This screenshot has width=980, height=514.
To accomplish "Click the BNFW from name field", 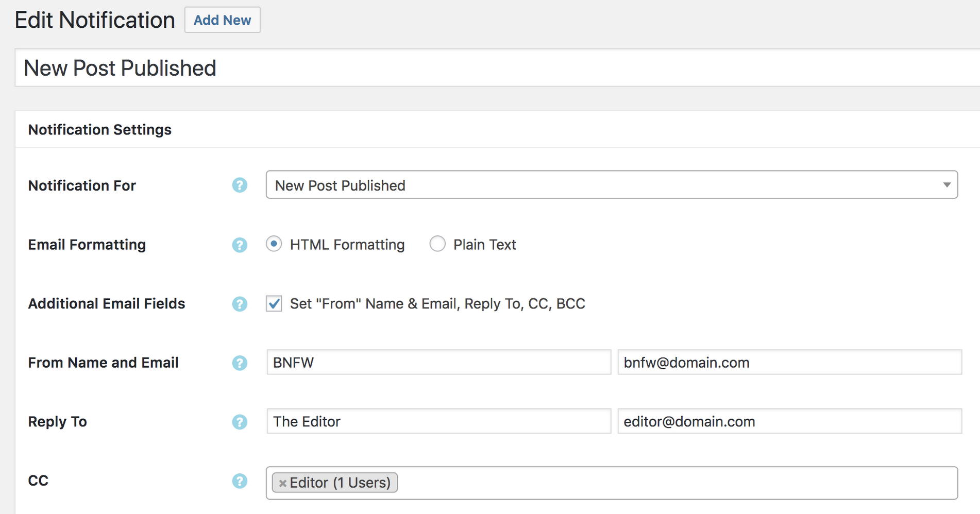I will click(438, 362).
